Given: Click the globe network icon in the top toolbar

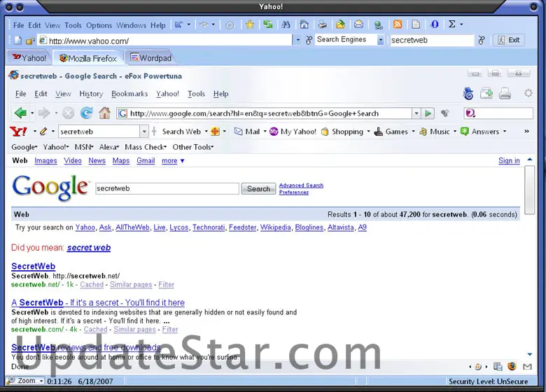Looking at the screenshot, I should coord(378,24).
